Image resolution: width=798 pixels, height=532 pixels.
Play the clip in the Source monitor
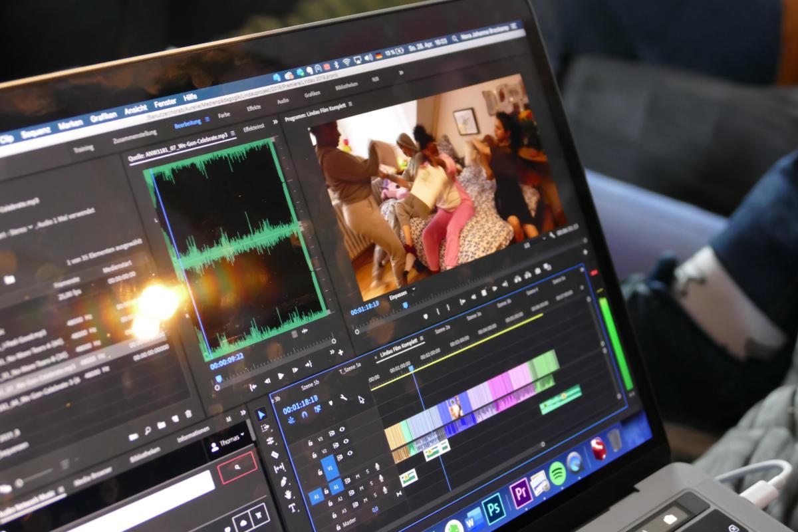tap(281, 376)
